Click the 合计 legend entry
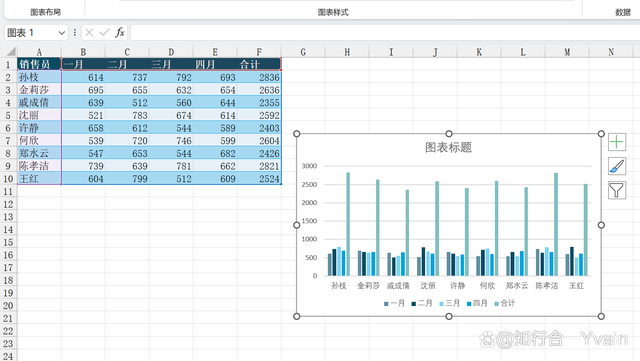Screen dimensions: 640x361 click(505, 303)
